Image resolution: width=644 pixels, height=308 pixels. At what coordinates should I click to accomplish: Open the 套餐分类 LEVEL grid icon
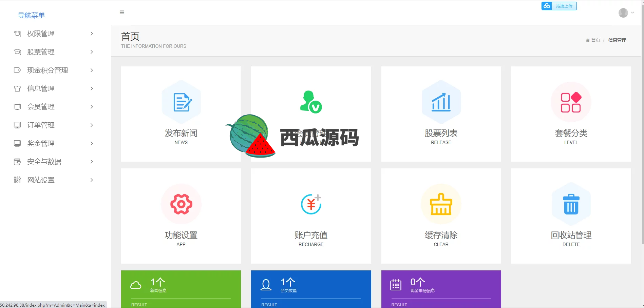click(571, 102)
